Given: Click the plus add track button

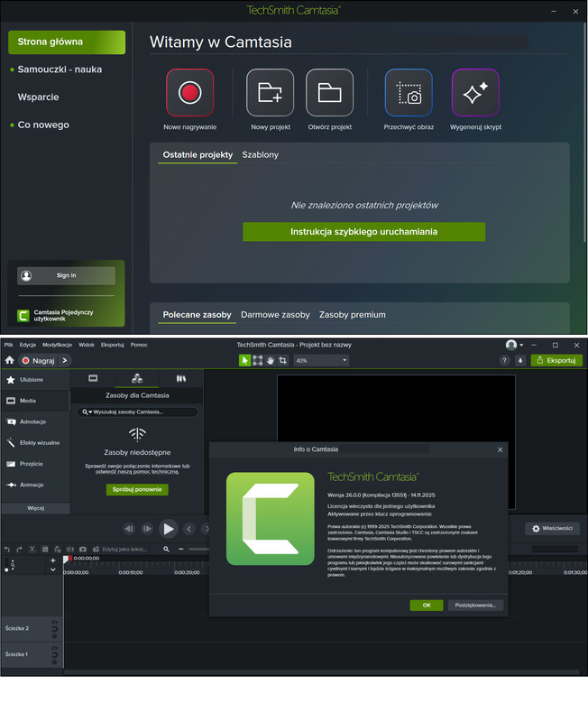Looking at the screenshot, I should click(x=53, y=560).
